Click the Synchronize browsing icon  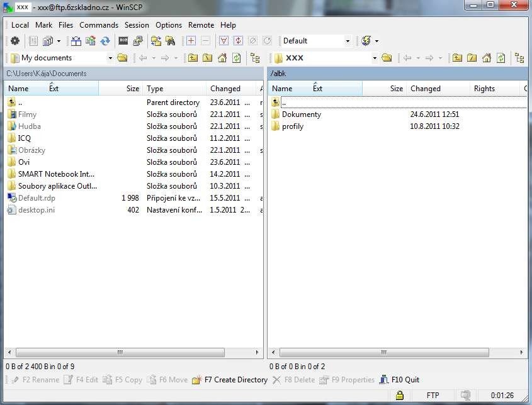pyautogui.click(x=156, y=41)
